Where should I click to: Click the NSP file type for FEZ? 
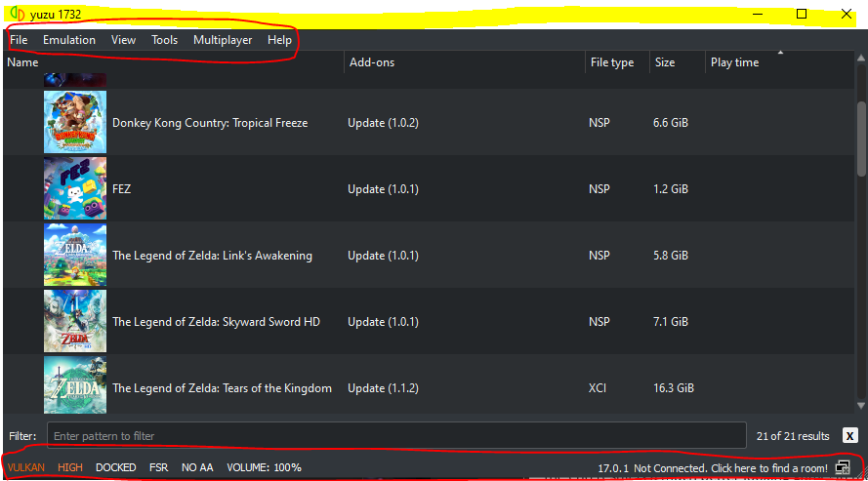(599, 189)
